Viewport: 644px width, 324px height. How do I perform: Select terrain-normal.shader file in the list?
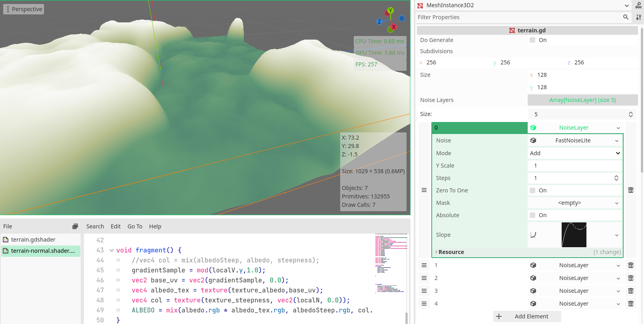pyautogui.click(x=41, y=251)
